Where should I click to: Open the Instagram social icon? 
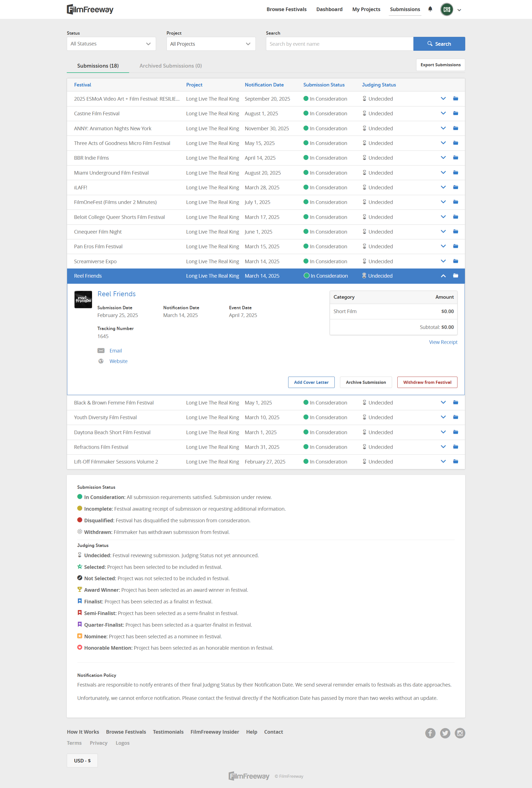tap(460, 733)
